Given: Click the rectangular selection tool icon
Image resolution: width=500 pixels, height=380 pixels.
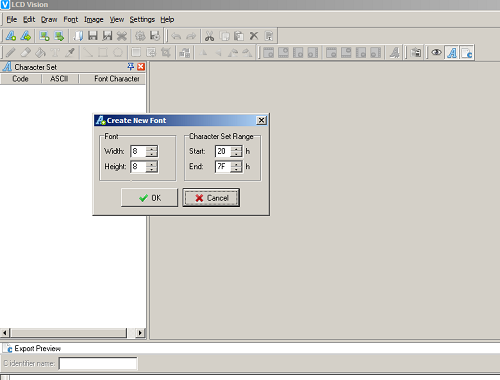Looking at the screenshot, I should click(136, 53).
